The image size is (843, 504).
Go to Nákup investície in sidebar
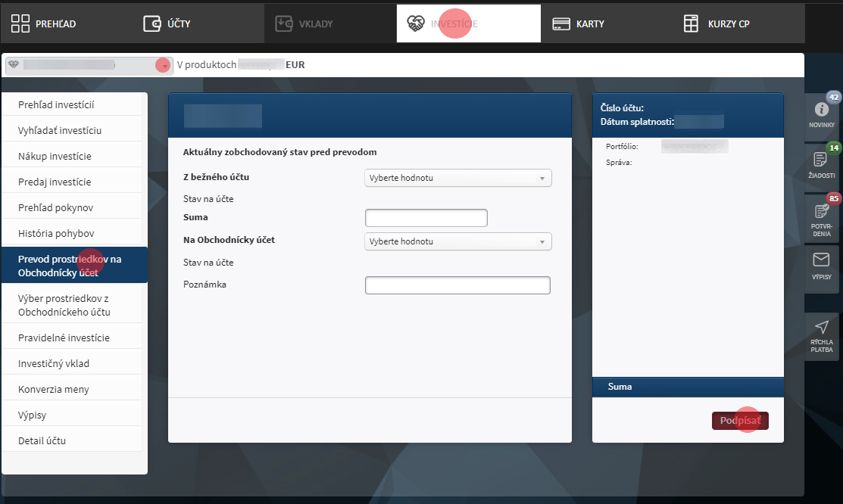coord(55,156)
